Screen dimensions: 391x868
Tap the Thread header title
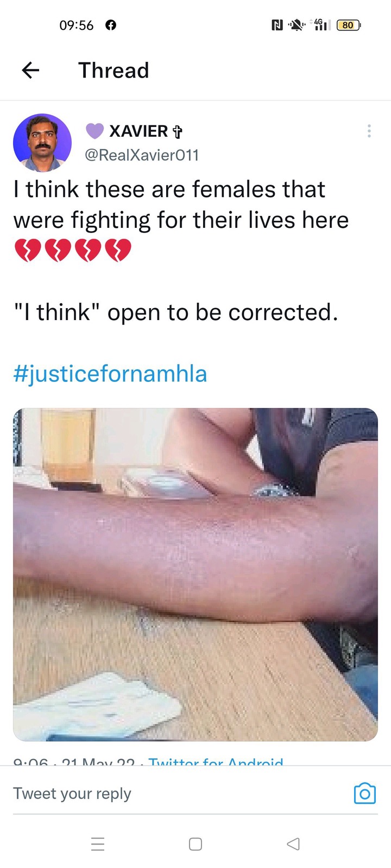(113, 71)
